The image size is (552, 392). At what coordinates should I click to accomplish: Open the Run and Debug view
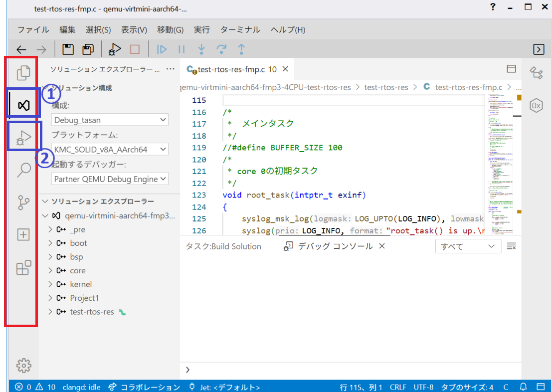coord(23,137)
